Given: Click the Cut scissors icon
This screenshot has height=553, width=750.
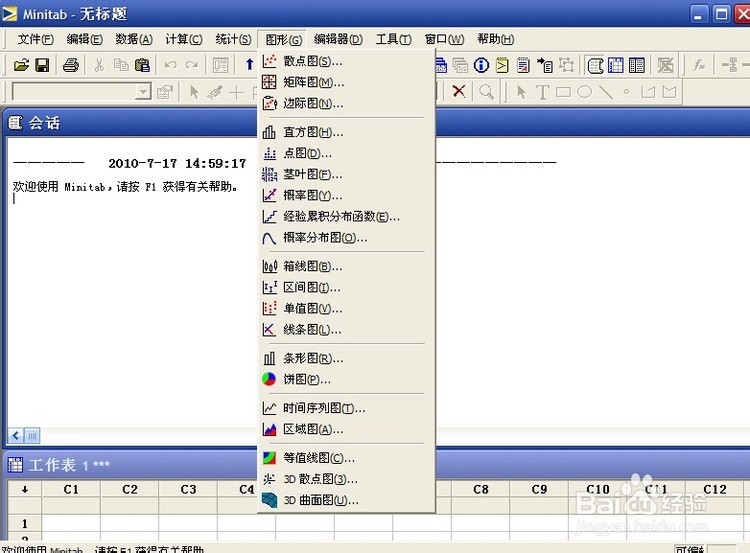Looking at the screenshot, I should 99,65.
